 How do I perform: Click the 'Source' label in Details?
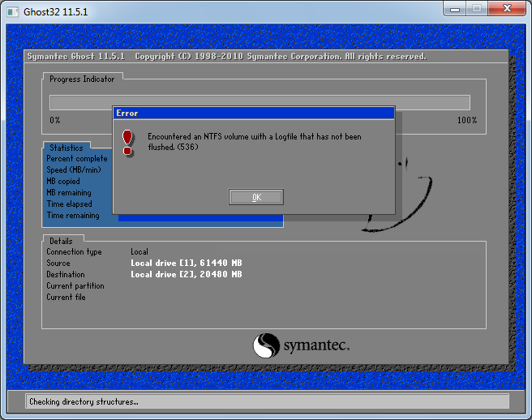click(x=58, y=263)
